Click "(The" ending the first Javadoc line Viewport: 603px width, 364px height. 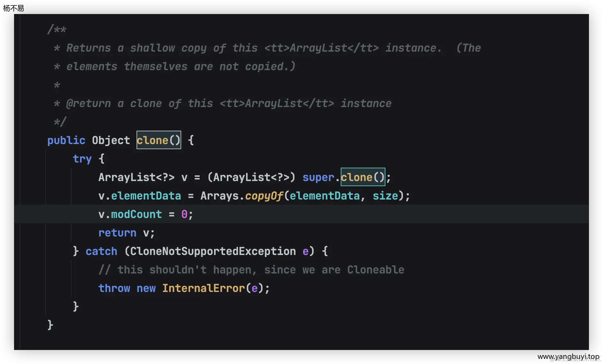tap(468, 48)
